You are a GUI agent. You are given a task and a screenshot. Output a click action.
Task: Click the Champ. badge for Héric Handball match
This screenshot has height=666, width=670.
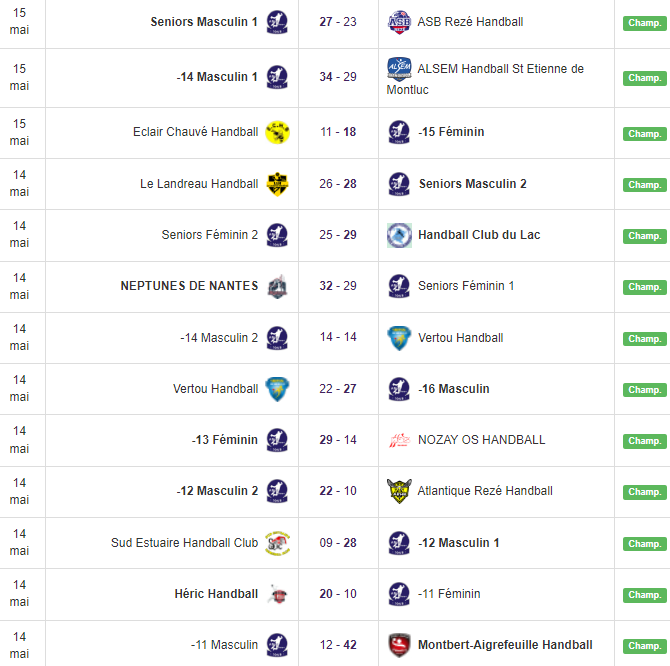pyautogui.click(x=644, y=595)
